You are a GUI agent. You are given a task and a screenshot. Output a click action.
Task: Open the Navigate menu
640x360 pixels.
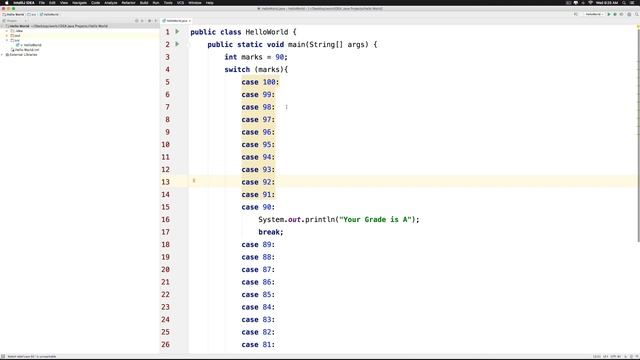[x=79, y=2]
